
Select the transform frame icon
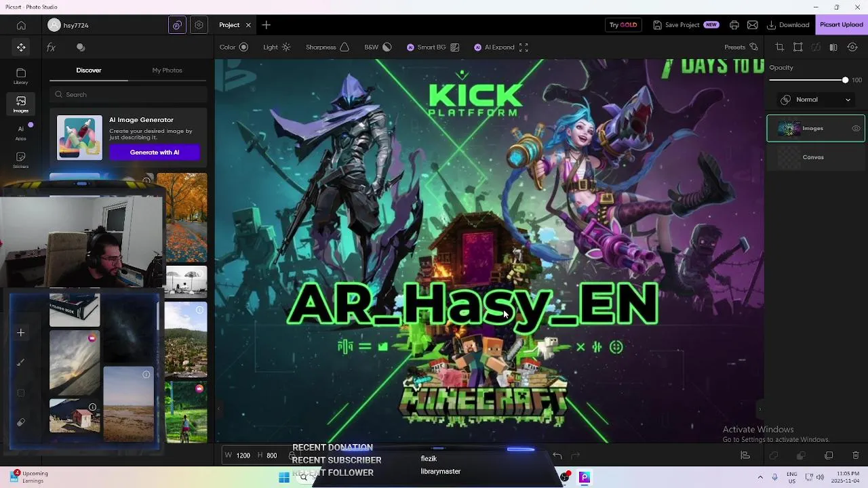coord(798,47)
